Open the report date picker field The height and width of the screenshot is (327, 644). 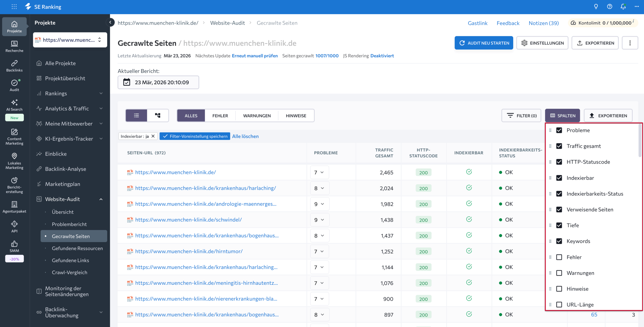tap(158, 82)
